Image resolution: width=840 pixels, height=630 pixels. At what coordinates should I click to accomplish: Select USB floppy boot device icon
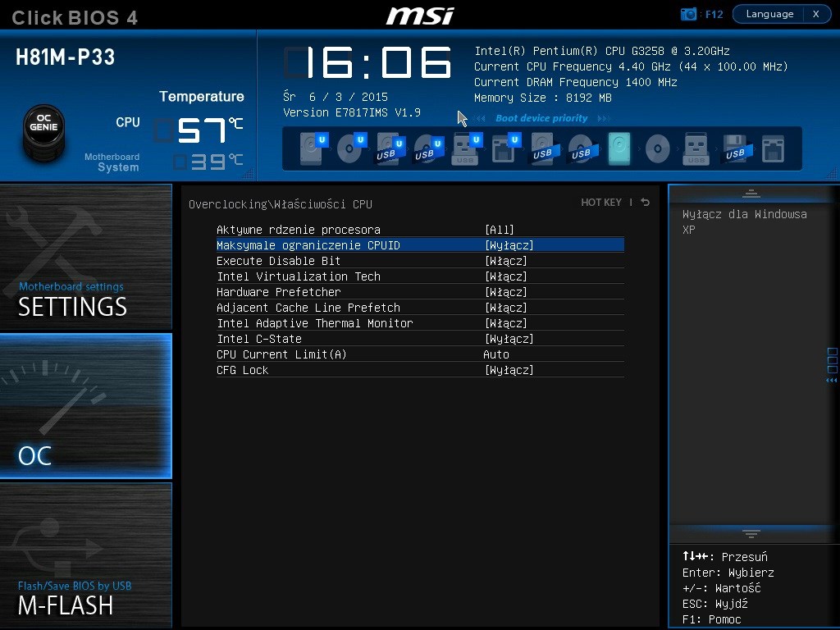click(737, 148)
